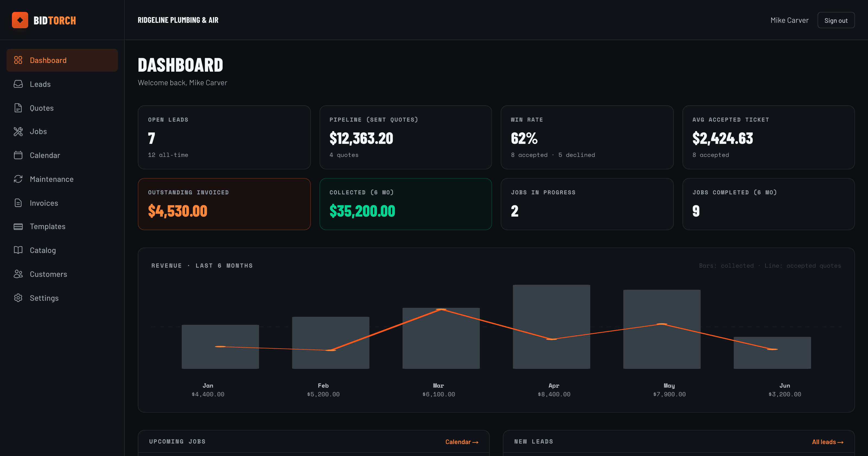Click the March revenue bar
The height and width of the screenshot is (456, 868).
[441, 338]
